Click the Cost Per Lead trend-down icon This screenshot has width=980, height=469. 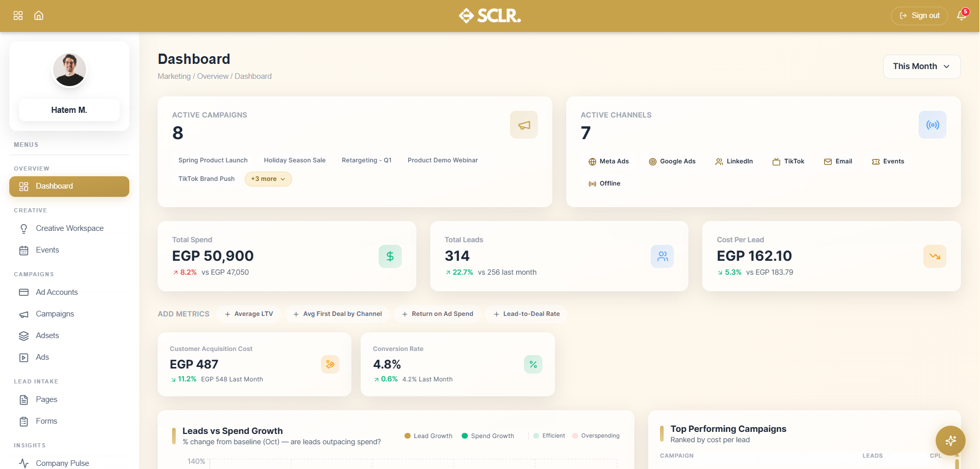pos(935,256)
